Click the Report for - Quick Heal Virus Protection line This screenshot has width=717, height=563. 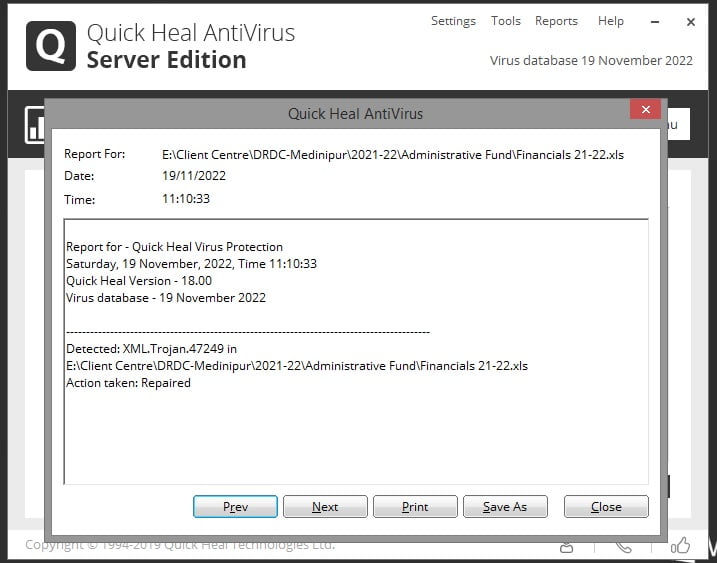point(174,247)
